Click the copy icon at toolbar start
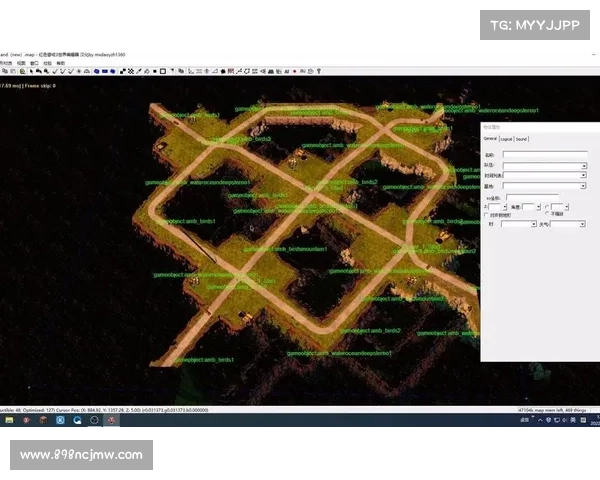The width and height of the screenshot is (600, 480). point(5,71)
